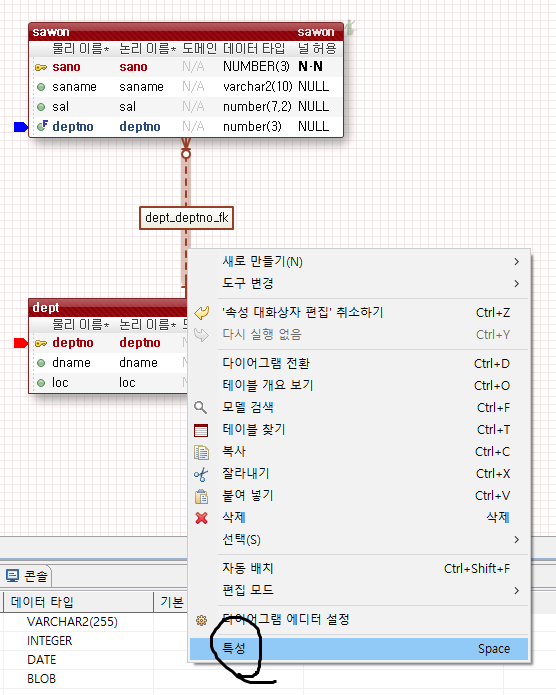Click the monitor icon on 콘솔 tab

tap(12, 576)
